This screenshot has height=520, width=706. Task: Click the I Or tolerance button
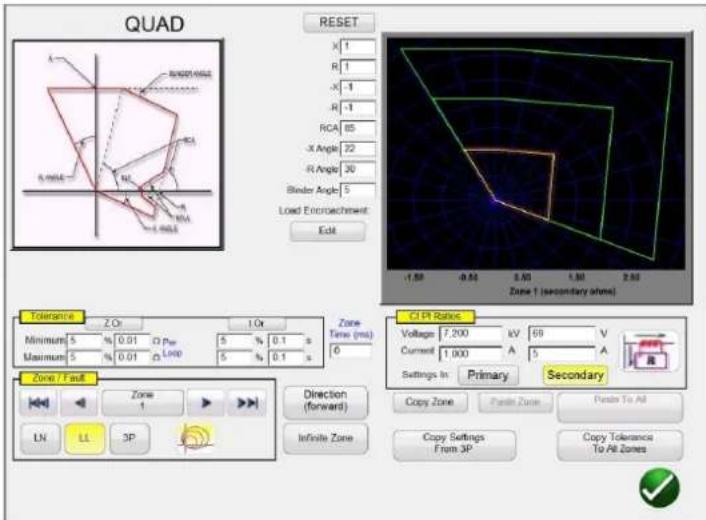click(257, 323)
